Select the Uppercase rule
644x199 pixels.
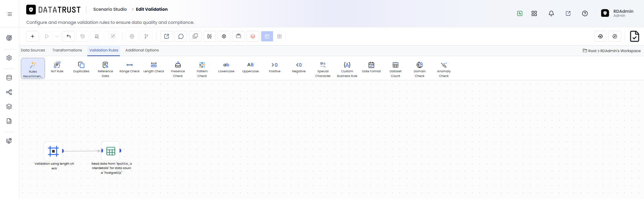pos(250,67)
